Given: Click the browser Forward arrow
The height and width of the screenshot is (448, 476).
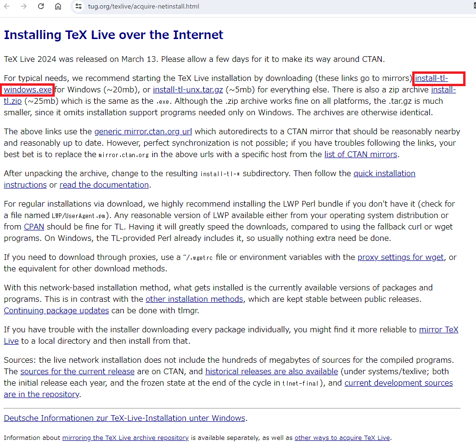Looking at the screenshot, I should pyautogui.click(x=24, y=6).
